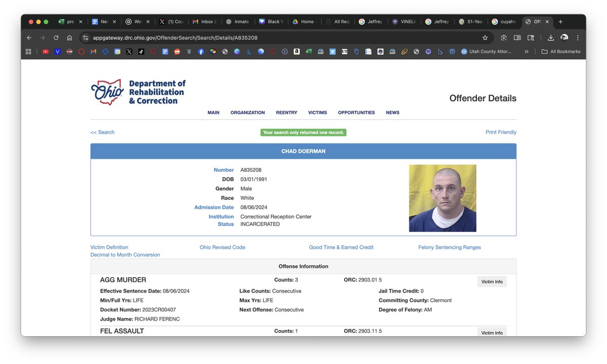The width and height of the screenshot is (607, 364).
Task: Close the pro Excel tab
Action: pos(80,22)
